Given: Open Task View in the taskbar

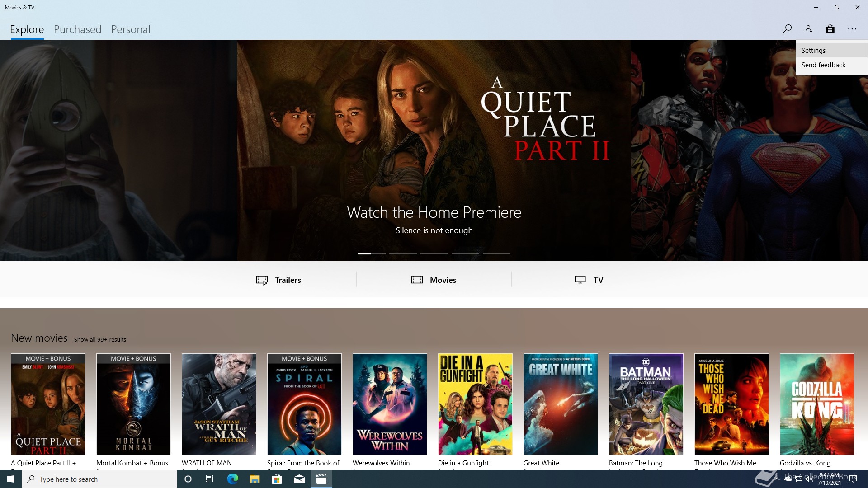Looking at the screenshot, I should 210,479.
